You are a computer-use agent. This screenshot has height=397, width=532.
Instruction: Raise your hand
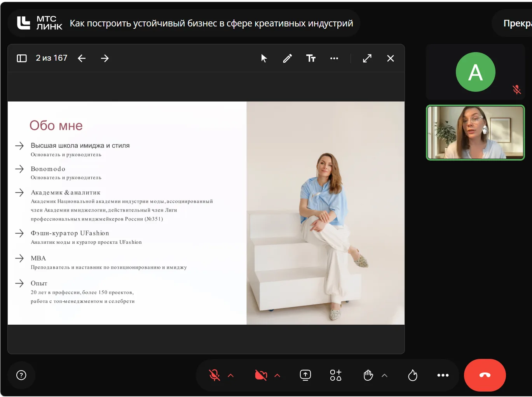coord(368,375)
